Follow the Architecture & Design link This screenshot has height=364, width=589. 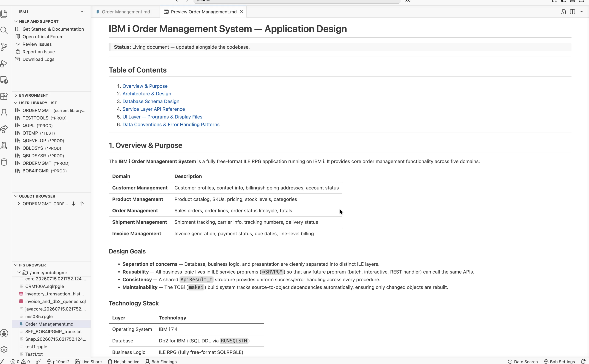click(x=147, y=94)
